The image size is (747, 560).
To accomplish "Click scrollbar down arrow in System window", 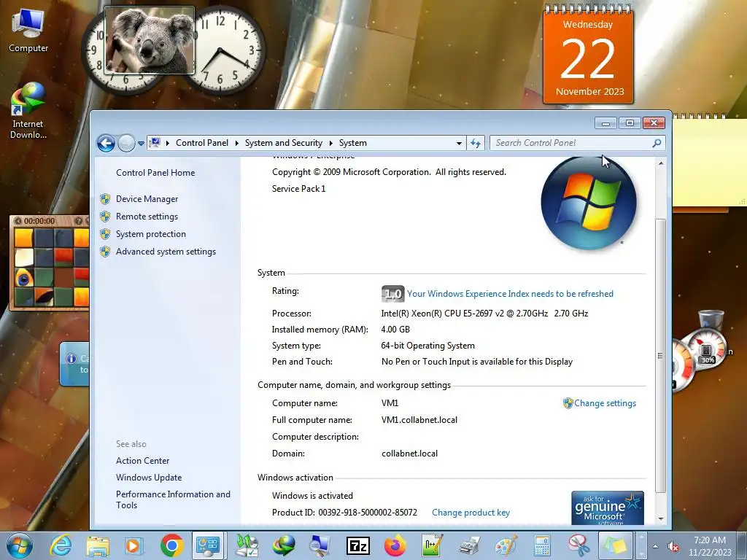I will pos(661,519).
